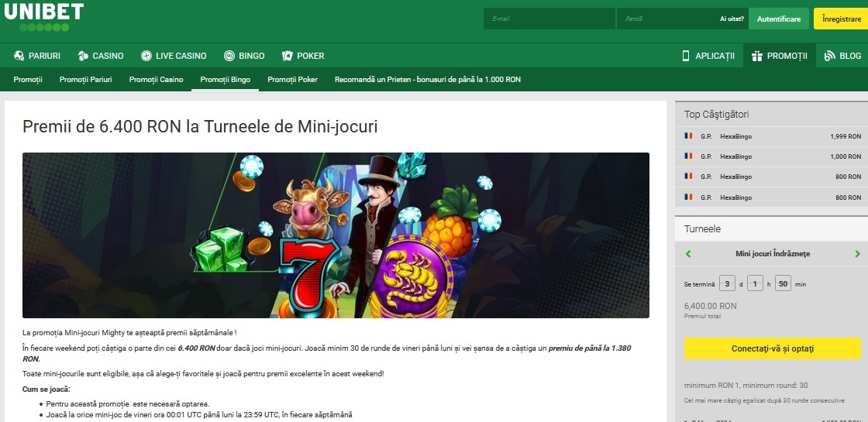Click the hours countdown box showing 1
868x422 pixels.
tap(755, 283)
